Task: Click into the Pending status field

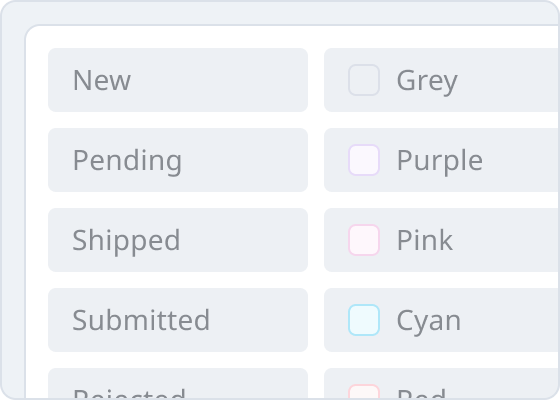Action: point(178,160)
